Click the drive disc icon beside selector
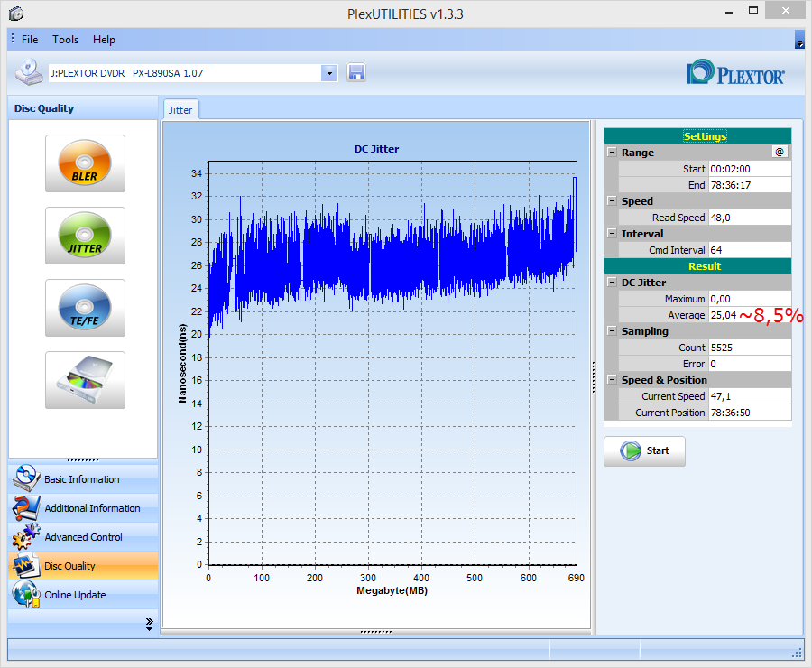 pyautogui.click(x=29, y=72)
